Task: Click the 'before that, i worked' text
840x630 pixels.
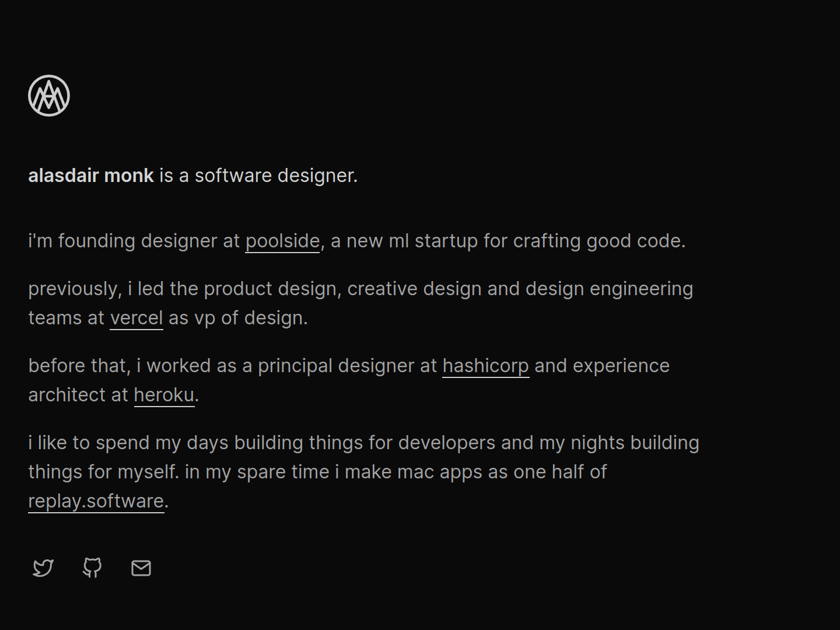Action: tap(120, 366)
